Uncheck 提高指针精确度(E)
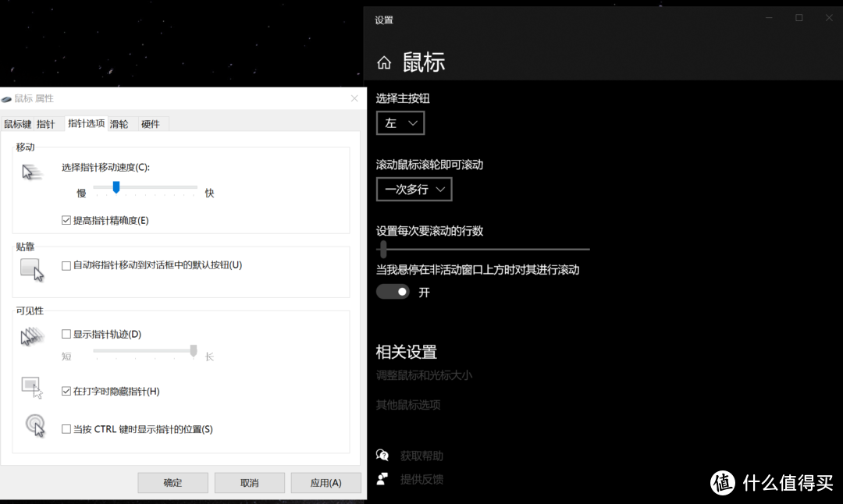This screenshot has width=843, height=504. coord(66,220)
